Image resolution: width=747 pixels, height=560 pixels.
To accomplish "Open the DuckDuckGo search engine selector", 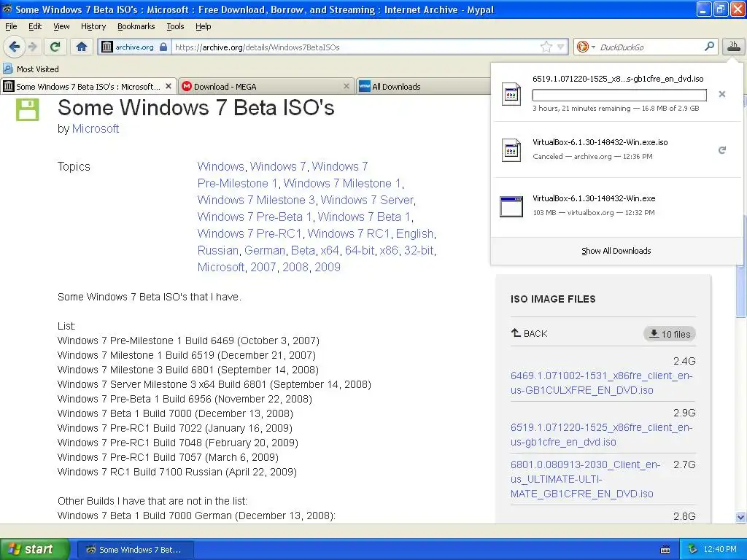I will 586,47.
